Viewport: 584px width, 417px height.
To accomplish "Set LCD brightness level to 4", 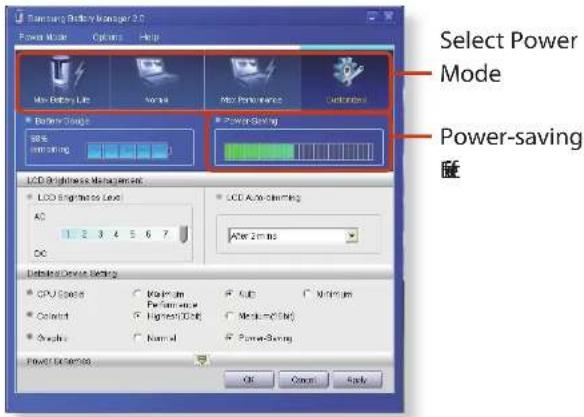I will [116, 234].
